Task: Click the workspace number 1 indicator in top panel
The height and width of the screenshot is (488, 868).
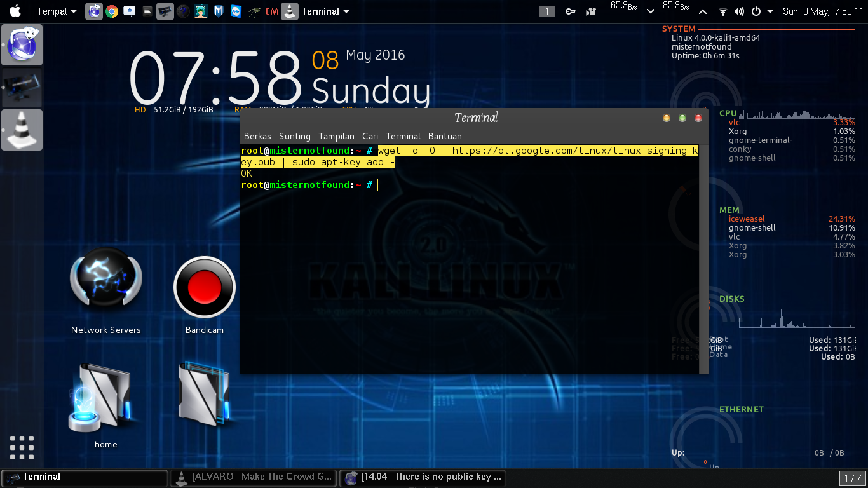Action: point(547,11)
